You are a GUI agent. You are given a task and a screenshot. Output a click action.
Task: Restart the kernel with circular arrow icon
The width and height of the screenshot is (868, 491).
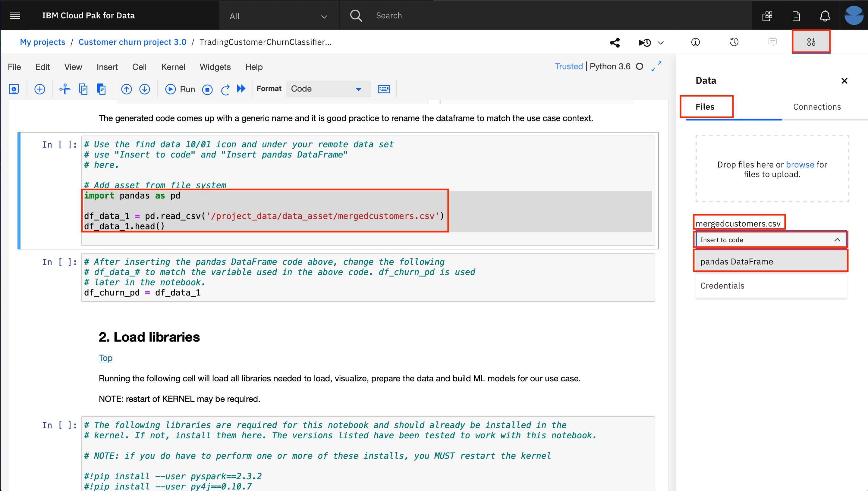point(225,89)
